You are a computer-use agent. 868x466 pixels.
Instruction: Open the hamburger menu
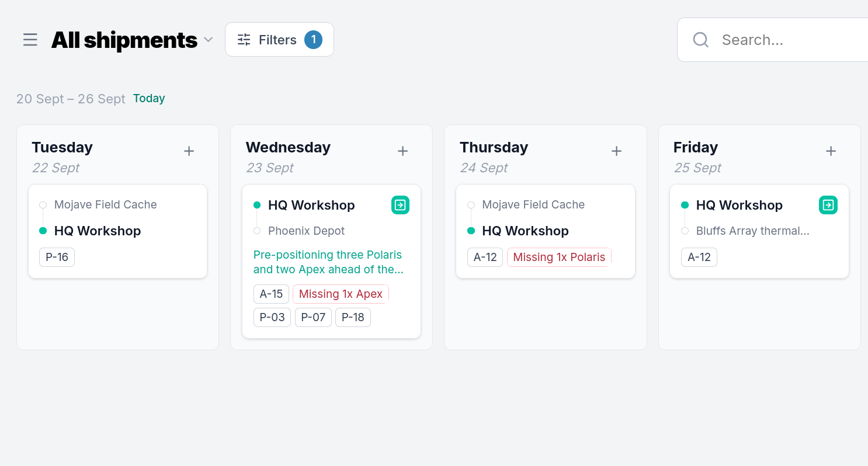point(30,40)
